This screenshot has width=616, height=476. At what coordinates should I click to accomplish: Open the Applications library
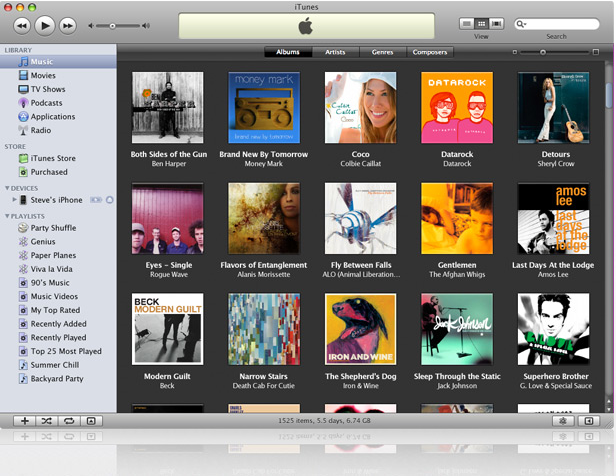coord(58,117)
